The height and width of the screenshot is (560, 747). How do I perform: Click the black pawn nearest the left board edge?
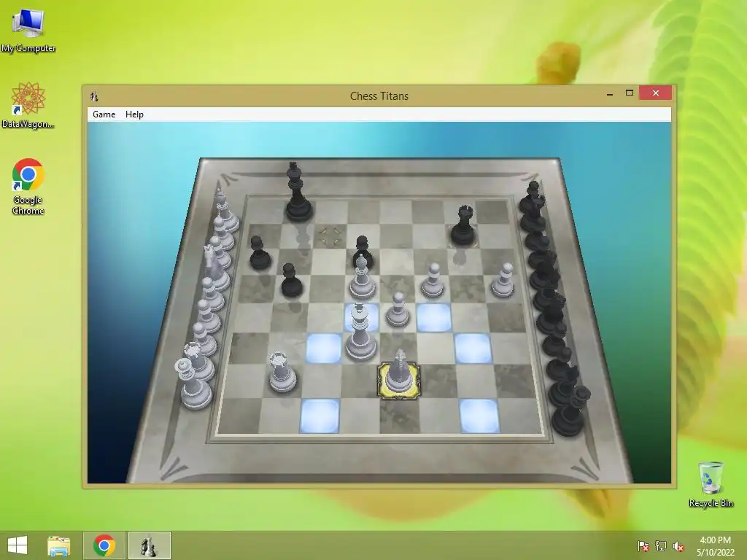[x=260, y=252]
